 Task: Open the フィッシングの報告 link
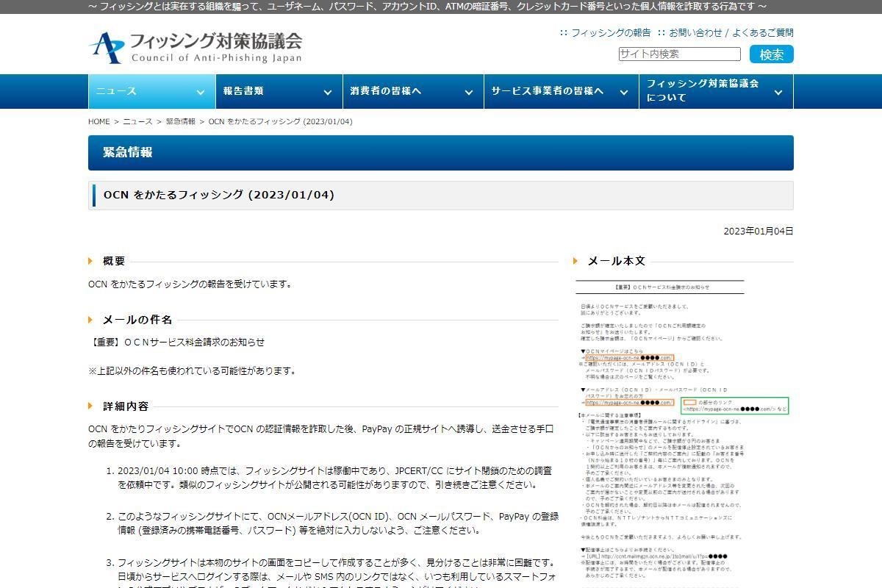pos(611,32)
